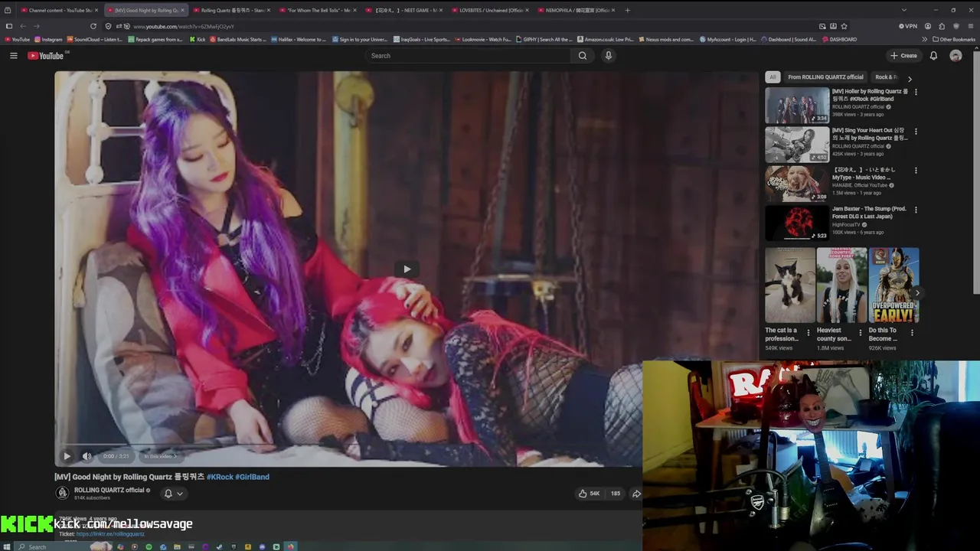Open more options for Holler video

pos(916,92)
